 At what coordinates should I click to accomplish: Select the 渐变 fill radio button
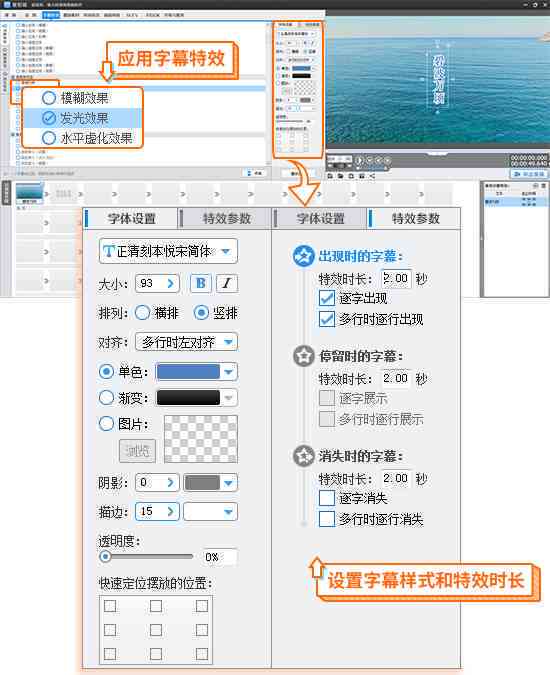106,397
